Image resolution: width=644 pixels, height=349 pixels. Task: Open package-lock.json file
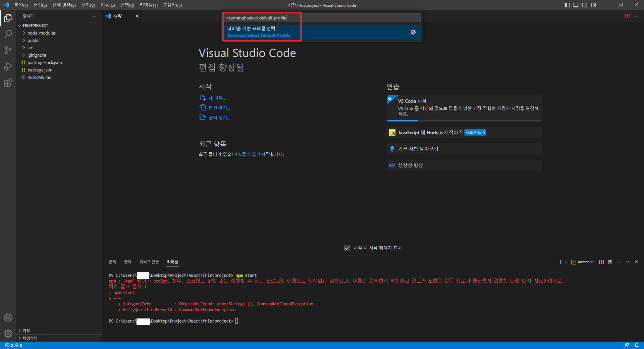pos(59,62)
